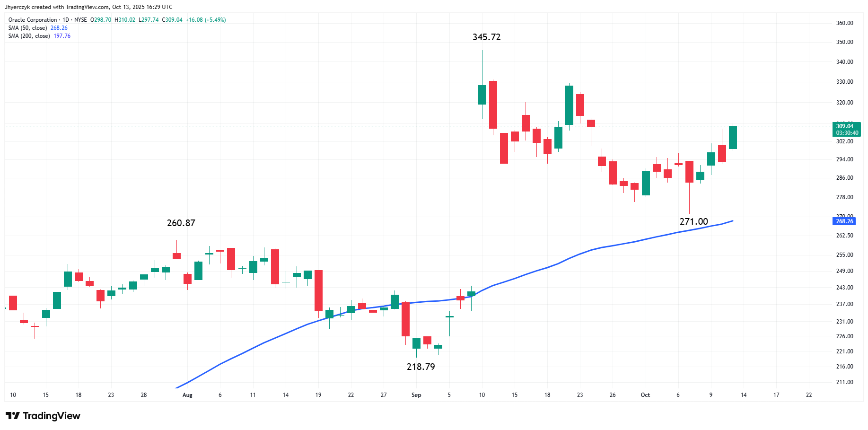The width and height of the screenshot is (868, 430).
Task: Select the Oracle Corporation symbol title
Action: (x=33, y=20)
